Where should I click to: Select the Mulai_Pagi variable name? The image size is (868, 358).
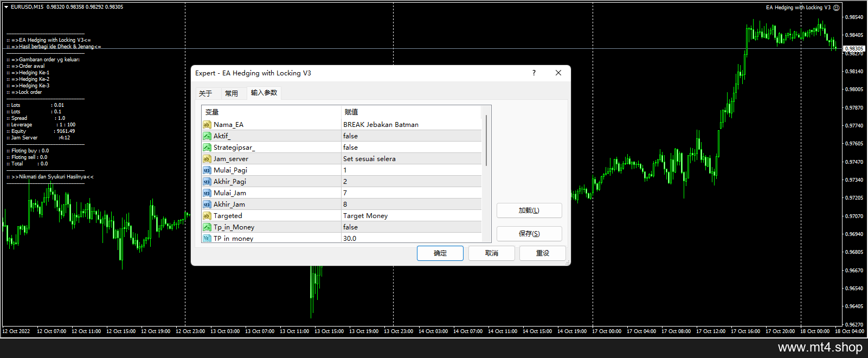[x=230, y=170]
